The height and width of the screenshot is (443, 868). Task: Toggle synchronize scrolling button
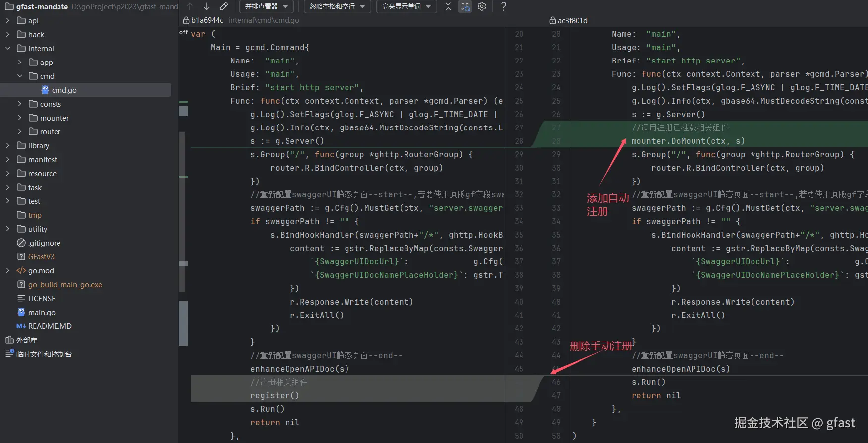click(x=465, y=6)
